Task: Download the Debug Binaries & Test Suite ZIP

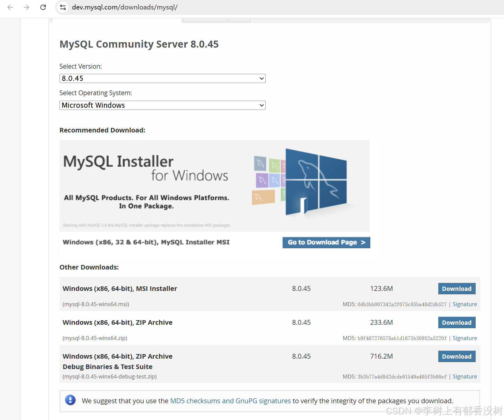Action: click(x=457, y=357)
